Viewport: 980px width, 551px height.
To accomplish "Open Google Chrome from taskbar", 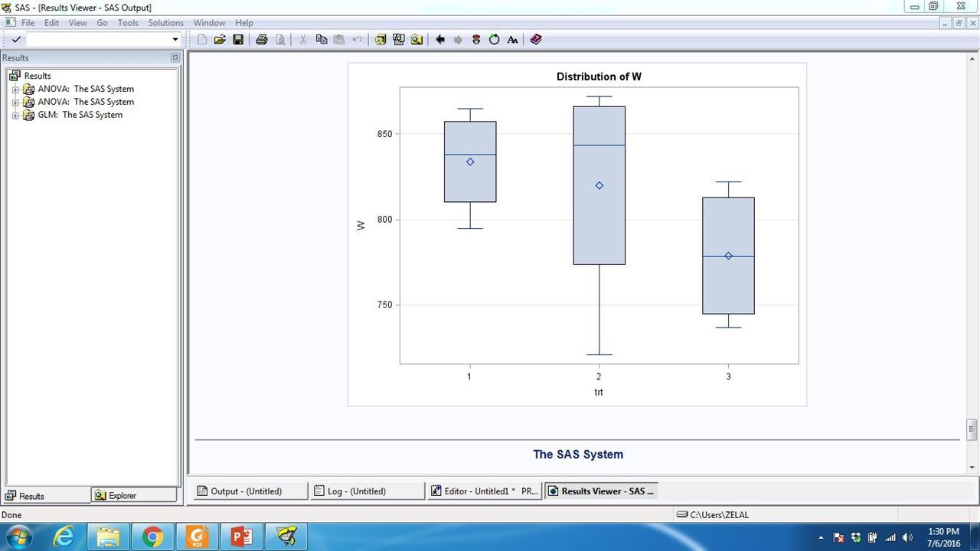I will (153, 536).
